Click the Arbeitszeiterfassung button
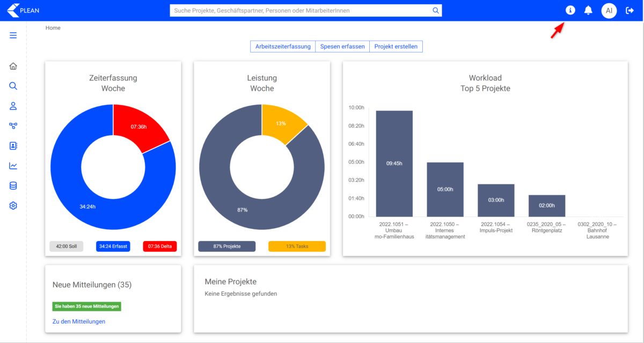 pyautogui.click(x=283, y=47)
